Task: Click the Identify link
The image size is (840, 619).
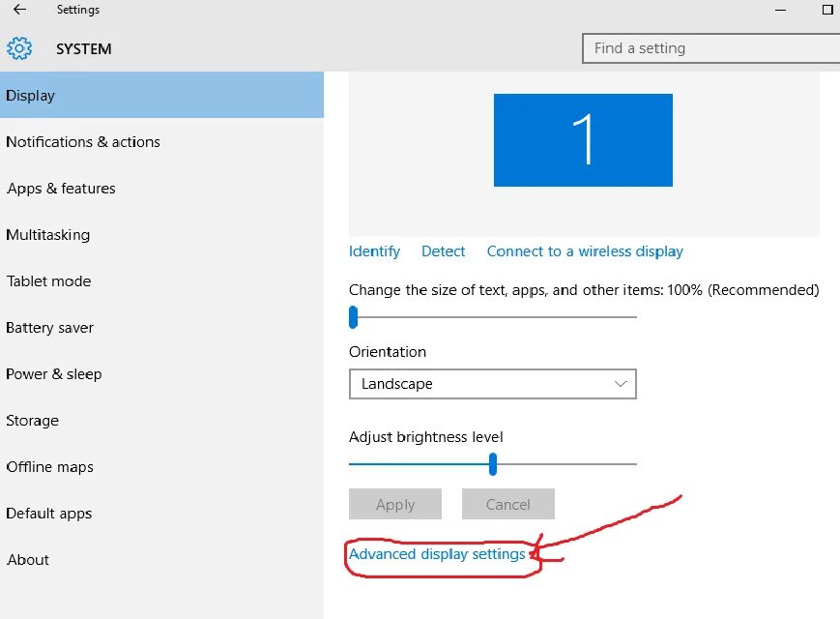Action: click(374, 251)
